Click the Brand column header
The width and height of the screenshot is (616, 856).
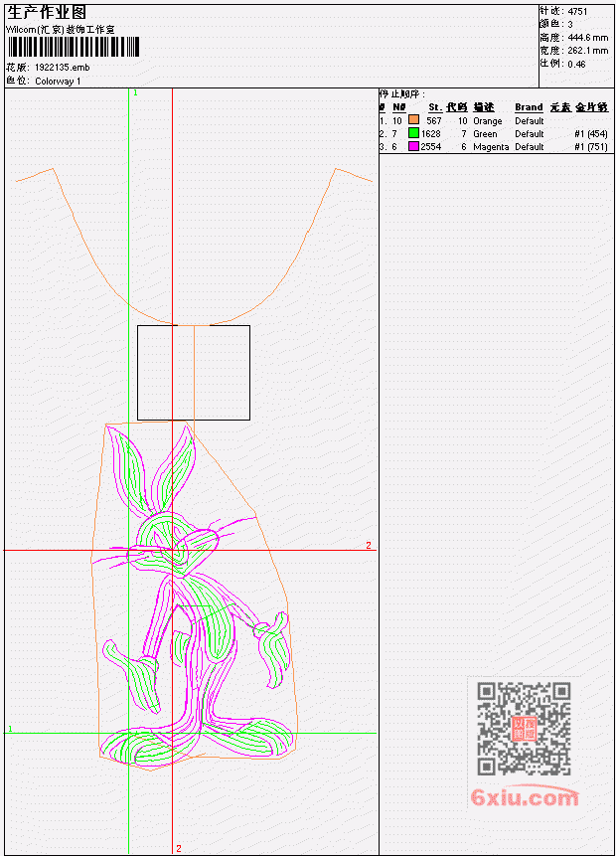[x=529, y=107]
